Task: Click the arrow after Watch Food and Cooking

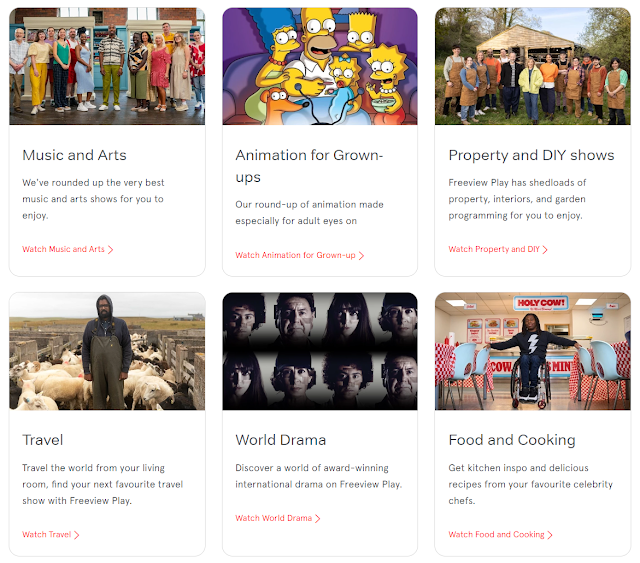Action: coord(550,535)
